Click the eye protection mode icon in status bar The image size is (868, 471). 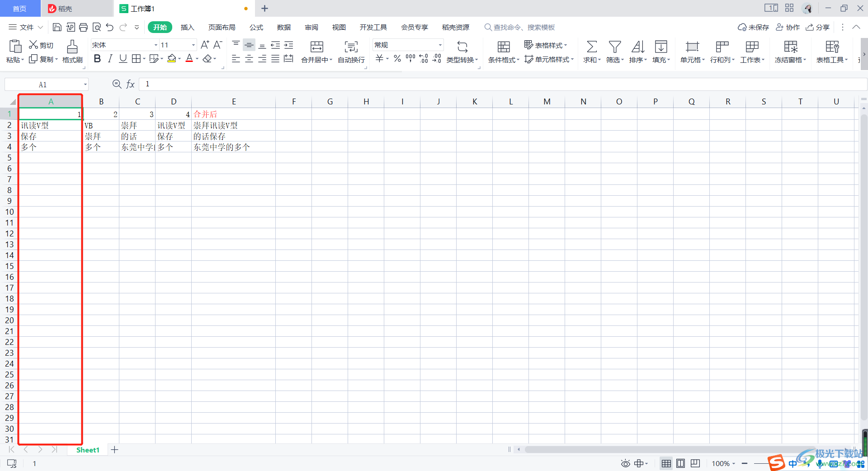tap(625, 463)
